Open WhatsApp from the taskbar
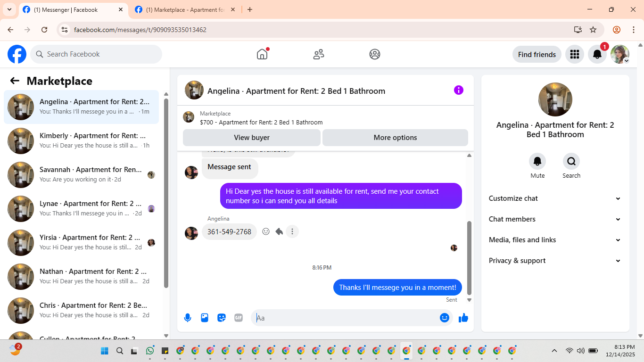Screen dimensions: 644x362 click(150, 351)
